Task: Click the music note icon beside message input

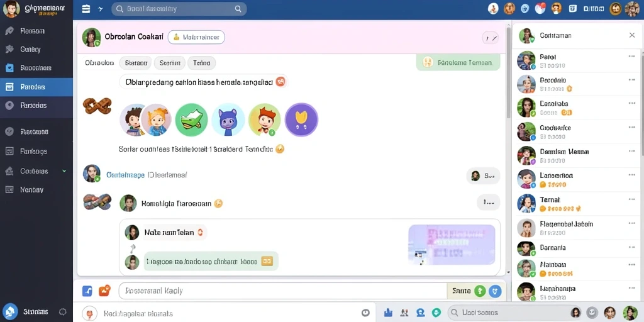Action: pos(87,291)
